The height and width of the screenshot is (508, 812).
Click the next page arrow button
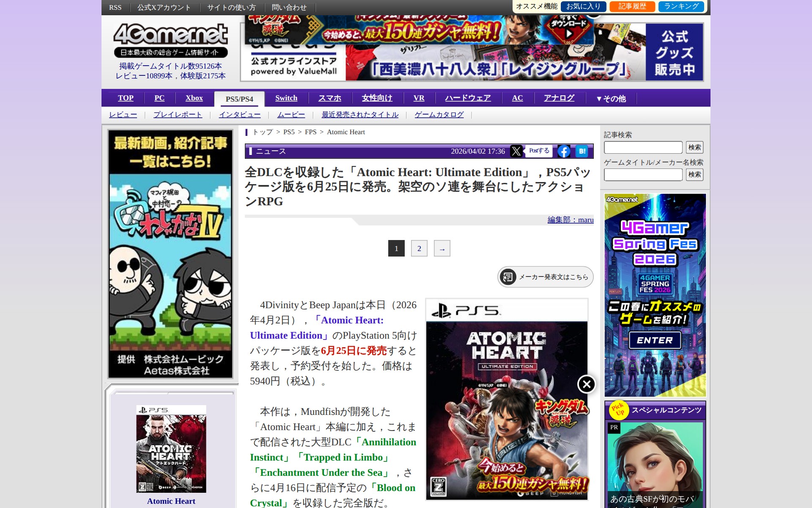pos(442,248)
